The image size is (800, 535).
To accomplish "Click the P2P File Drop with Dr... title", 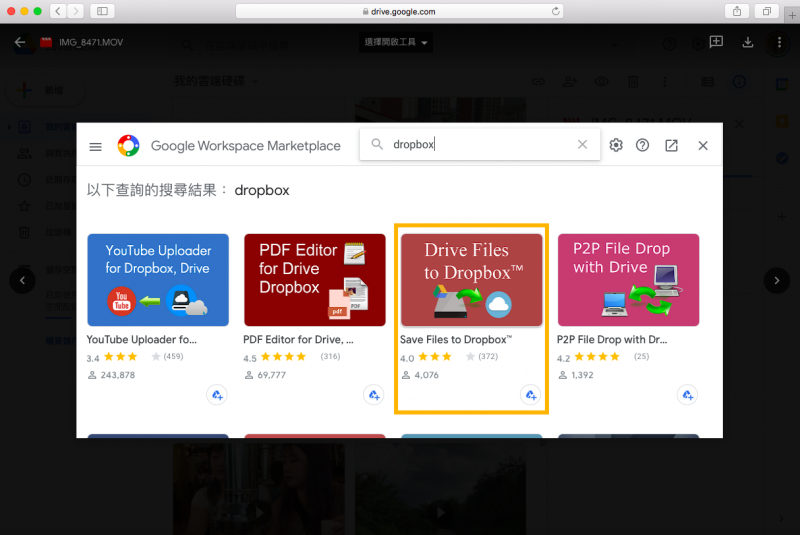I will 612,340.
